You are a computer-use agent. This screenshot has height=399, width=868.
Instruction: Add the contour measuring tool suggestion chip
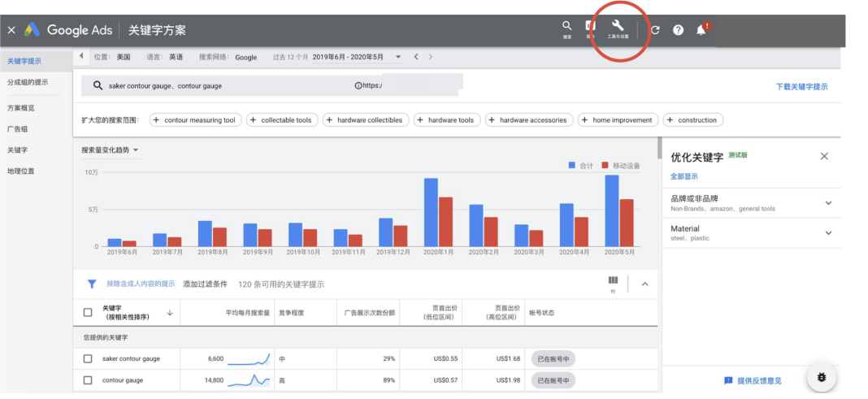click(193, 120)
